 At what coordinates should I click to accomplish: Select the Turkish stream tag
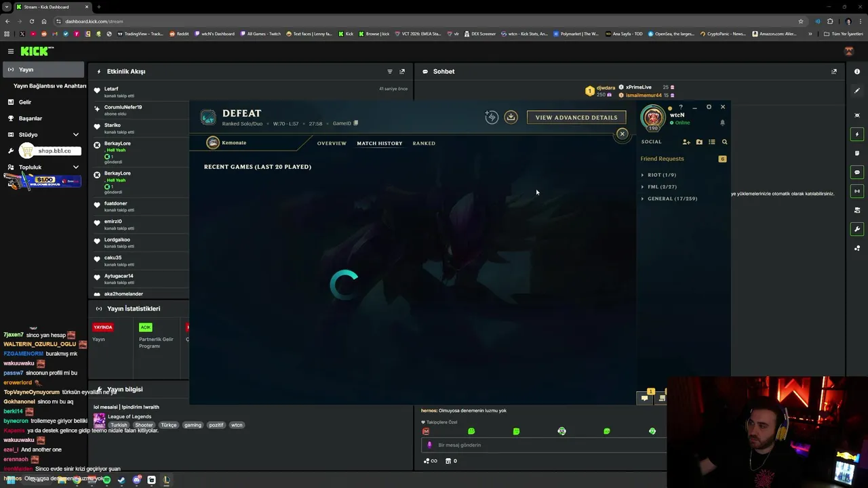coord(119,425)
